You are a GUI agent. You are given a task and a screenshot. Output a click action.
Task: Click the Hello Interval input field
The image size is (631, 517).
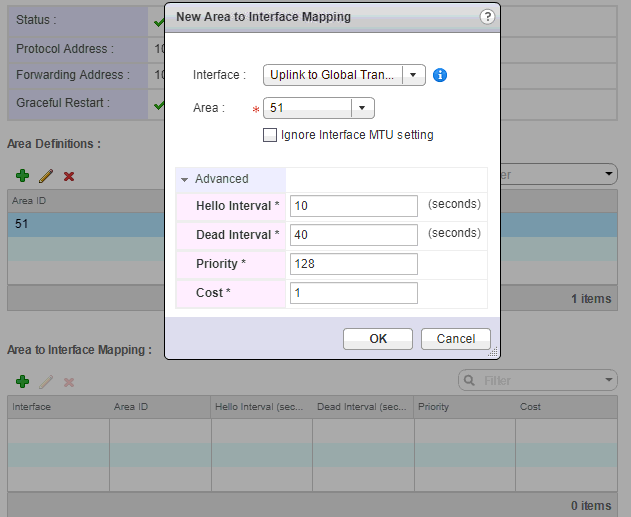[353, 206]
